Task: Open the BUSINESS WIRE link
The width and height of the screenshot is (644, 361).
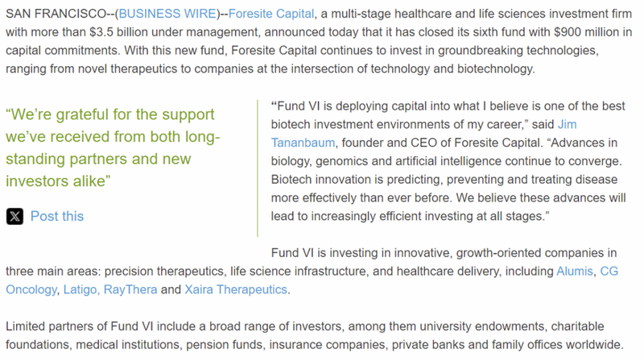Action: click(x=167, y=14)
